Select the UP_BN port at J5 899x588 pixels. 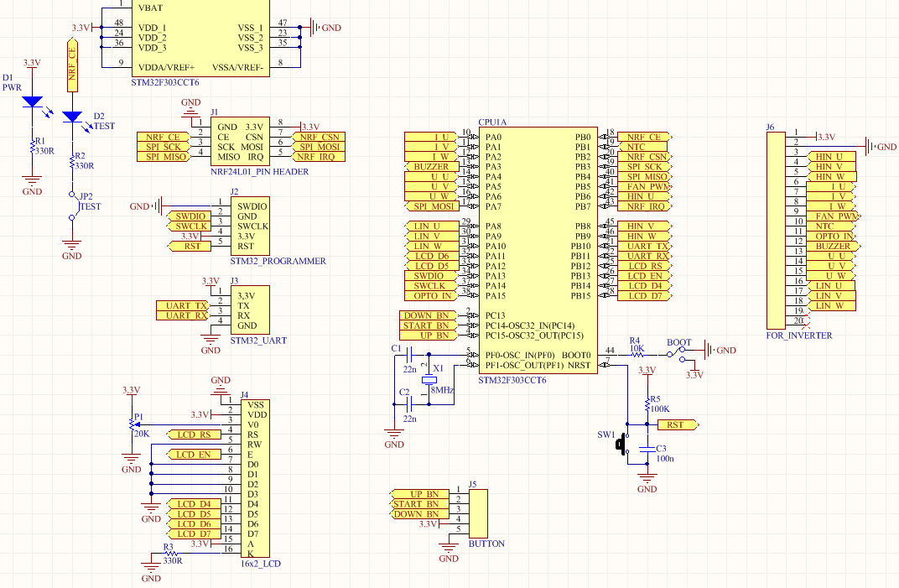(420, 494)
